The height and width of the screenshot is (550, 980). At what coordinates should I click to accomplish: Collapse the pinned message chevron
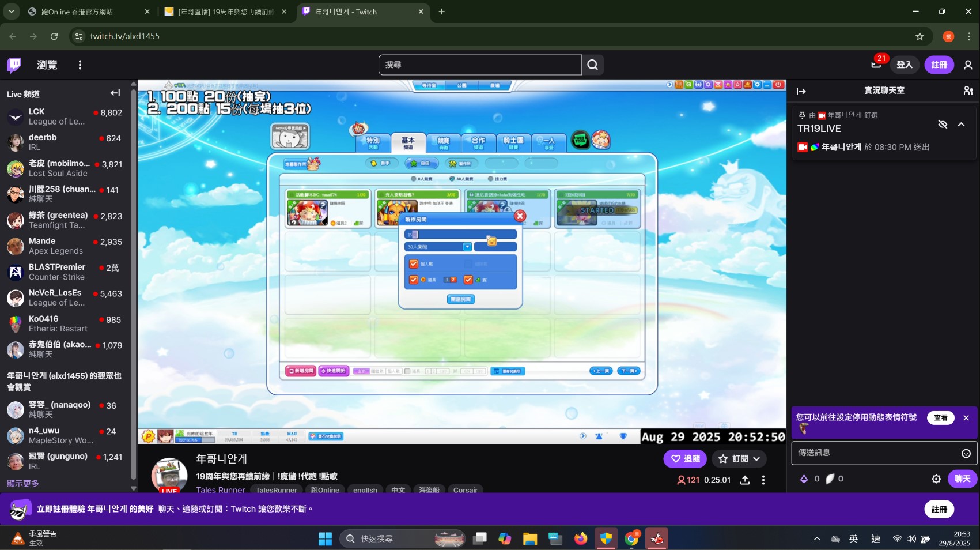click(x=961, y=125)
